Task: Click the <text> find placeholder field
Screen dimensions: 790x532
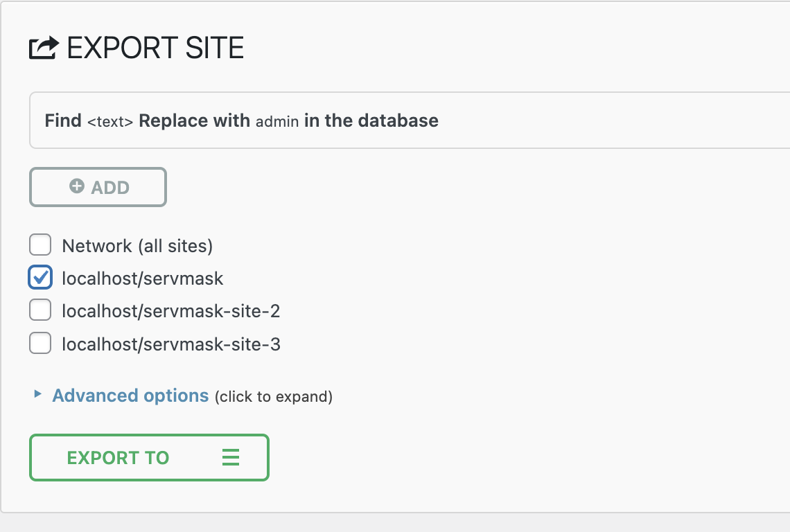Action: (x=109, y=121)
